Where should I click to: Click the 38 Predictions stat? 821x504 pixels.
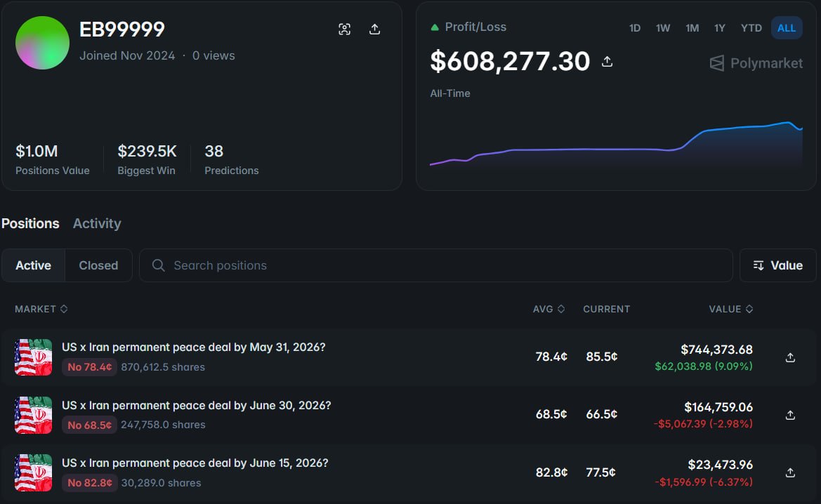click(232, 159)
